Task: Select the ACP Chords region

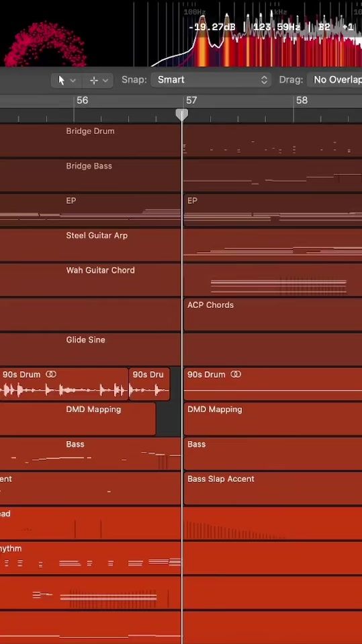Action: tap(273, 315)
